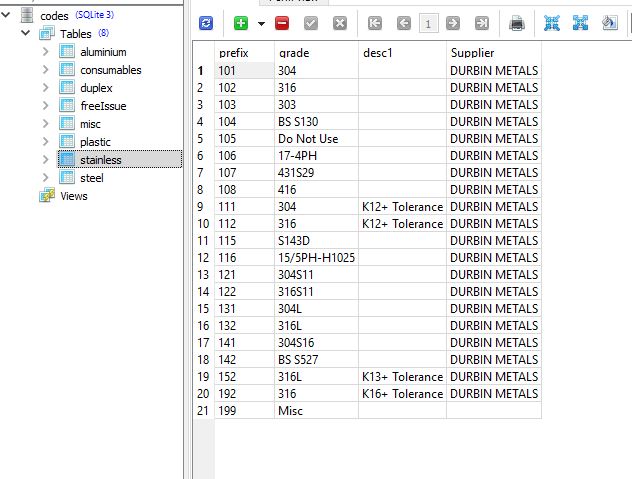Select Supplier cell in row 8
Screen dimensions: 632x479
pos(494,189)
